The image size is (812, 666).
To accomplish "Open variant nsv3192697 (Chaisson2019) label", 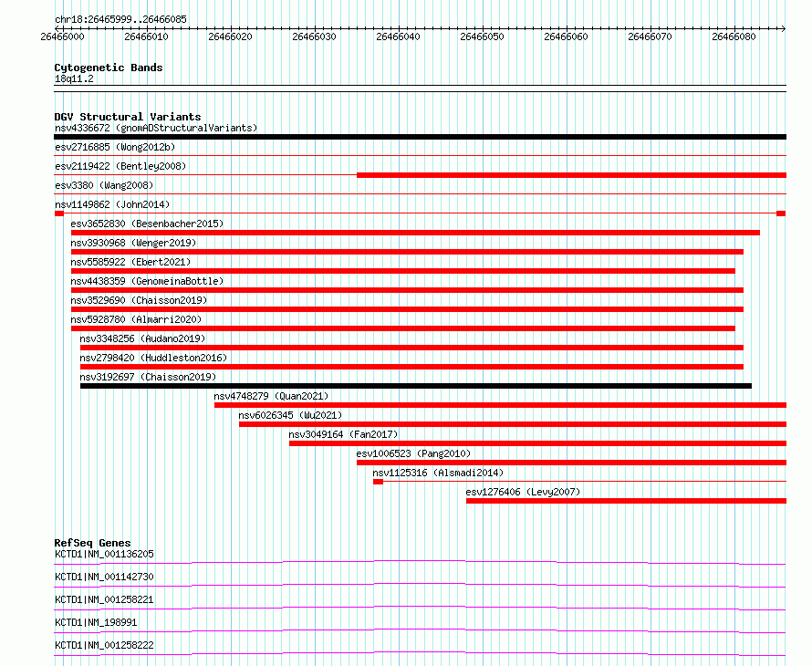I will coord(148,377).
